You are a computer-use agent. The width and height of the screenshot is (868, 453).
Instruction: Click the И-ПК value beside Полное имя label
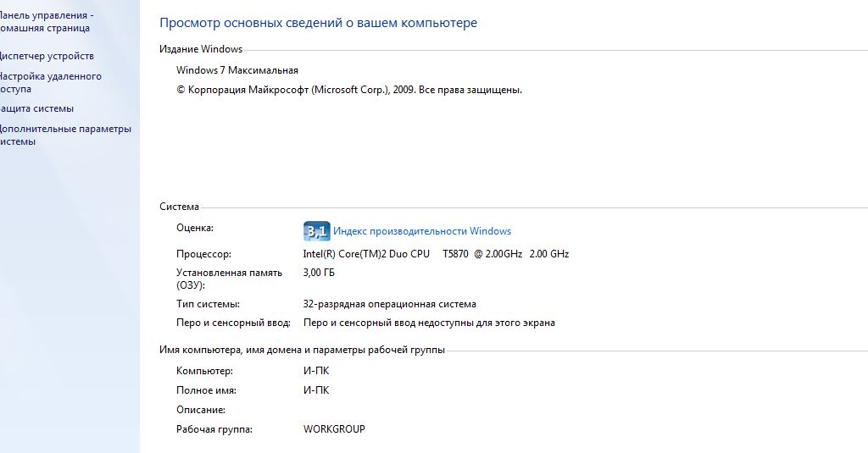(x=316, y=390)
